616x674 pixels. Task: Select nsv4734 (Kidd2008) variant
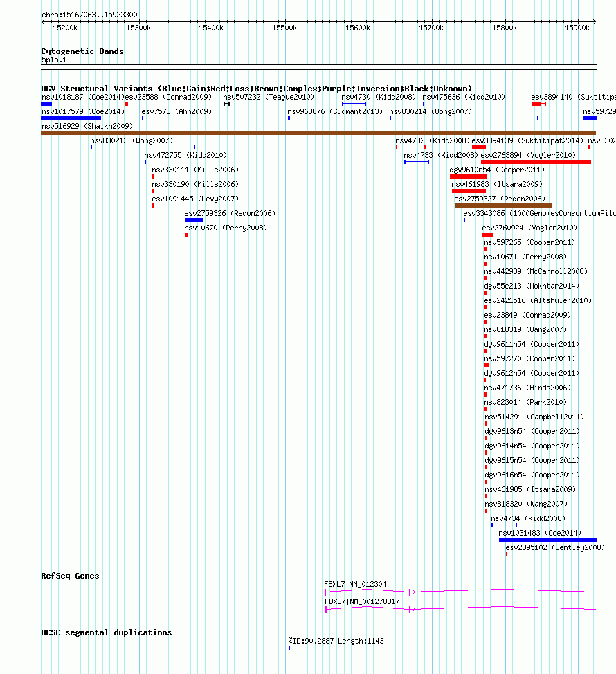tap(528, 519)
